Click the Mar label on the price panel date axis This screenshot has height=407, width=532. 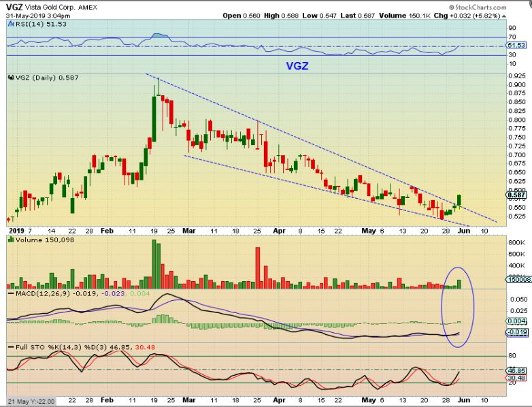189,231
